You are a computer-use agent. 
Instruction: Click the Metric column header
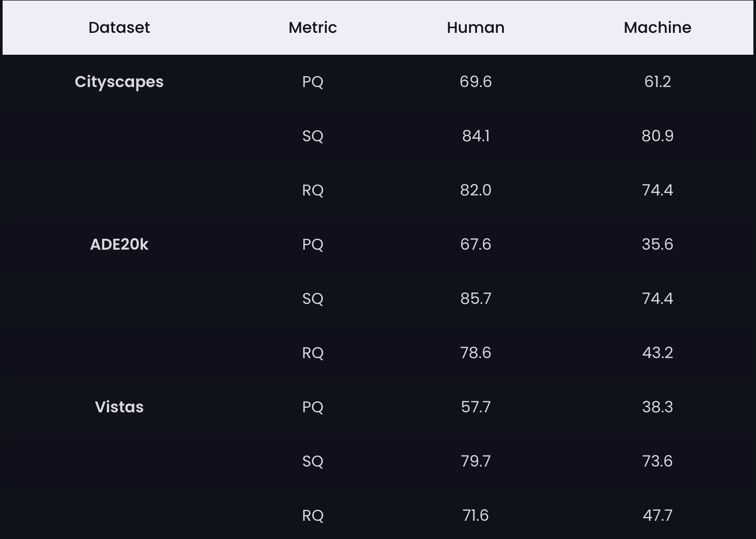pos(312,28)
